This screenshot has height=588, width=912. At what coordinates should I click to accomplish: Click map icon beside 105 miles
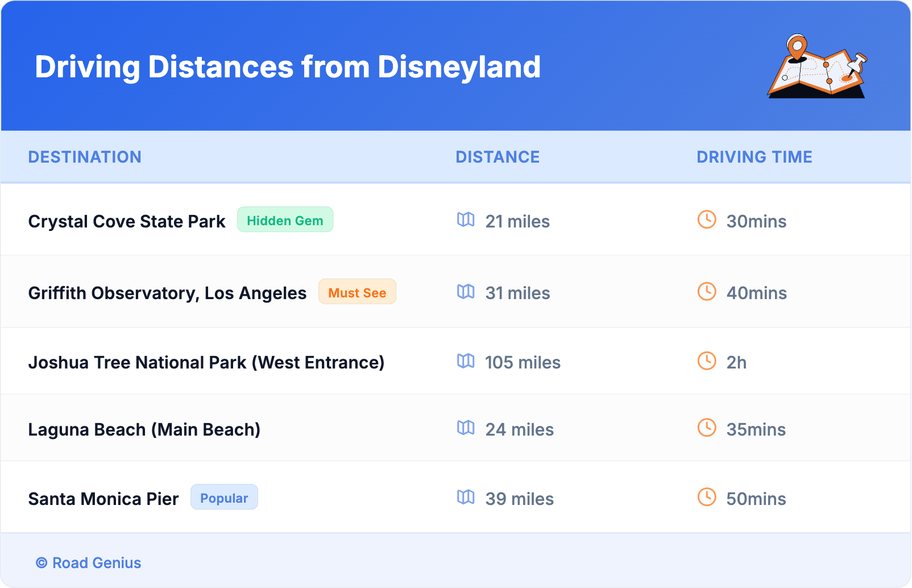(x=466, y=361)
